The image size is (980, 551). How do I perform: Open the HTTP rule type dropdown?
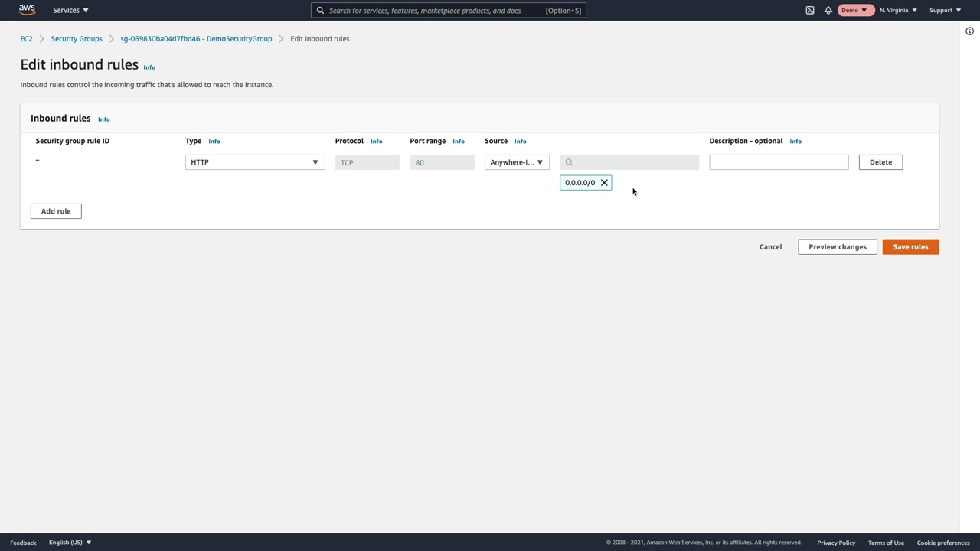click(x=255, y=162)
